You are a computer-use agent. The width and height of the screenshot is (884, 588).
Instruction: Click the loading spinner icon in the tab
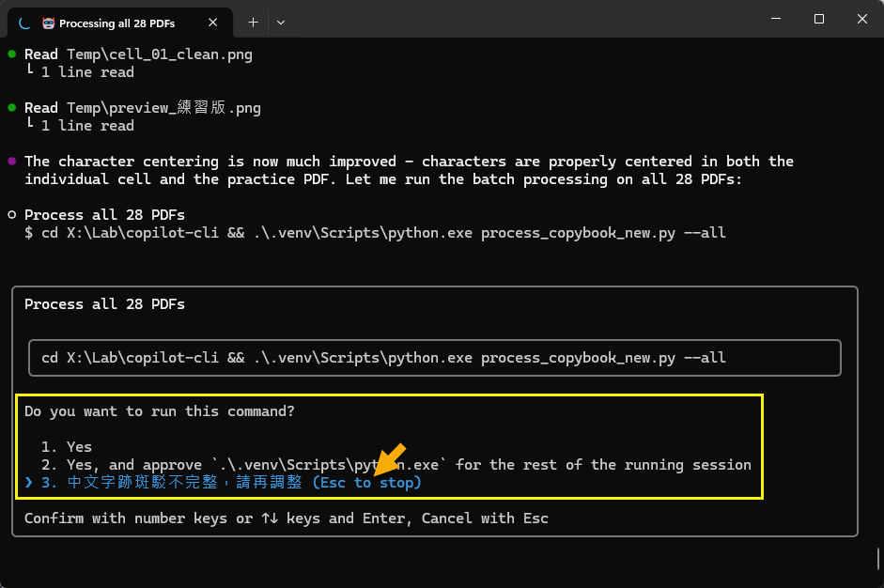coord(24,22)
